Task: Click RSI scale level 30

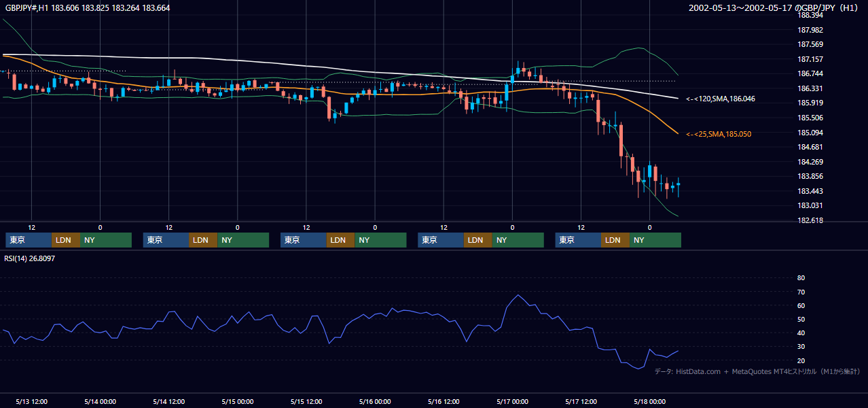Action: [801, 346]
